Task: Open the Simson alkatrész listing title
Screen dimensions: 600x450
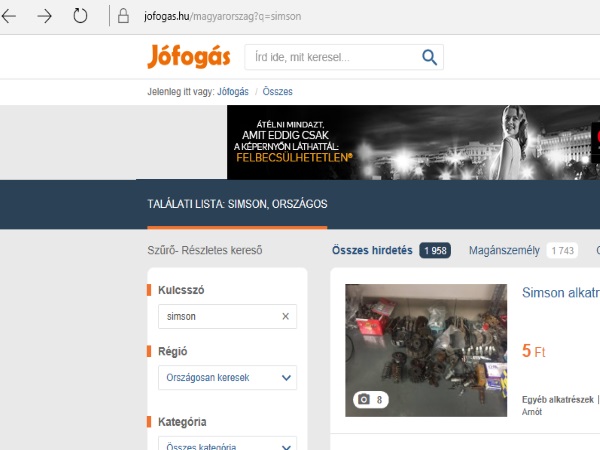Action: [x=561, y=293]
